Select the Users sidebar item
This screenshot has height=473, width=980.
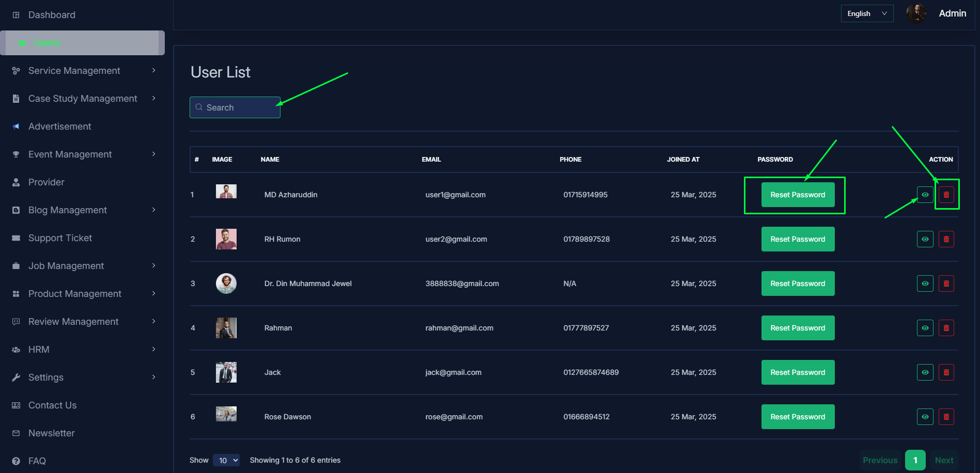83,43
